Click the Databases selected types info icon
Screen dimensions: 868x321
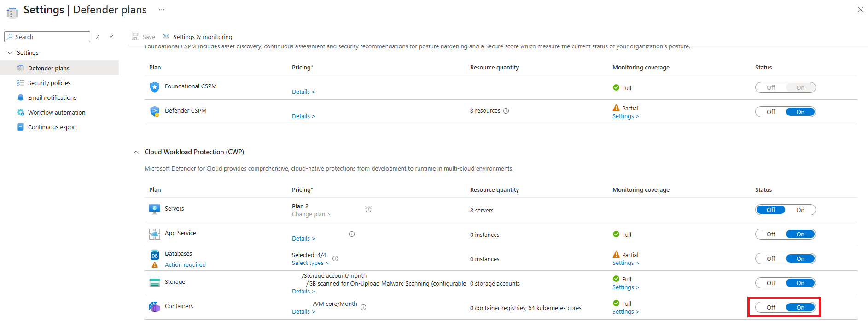335,258
